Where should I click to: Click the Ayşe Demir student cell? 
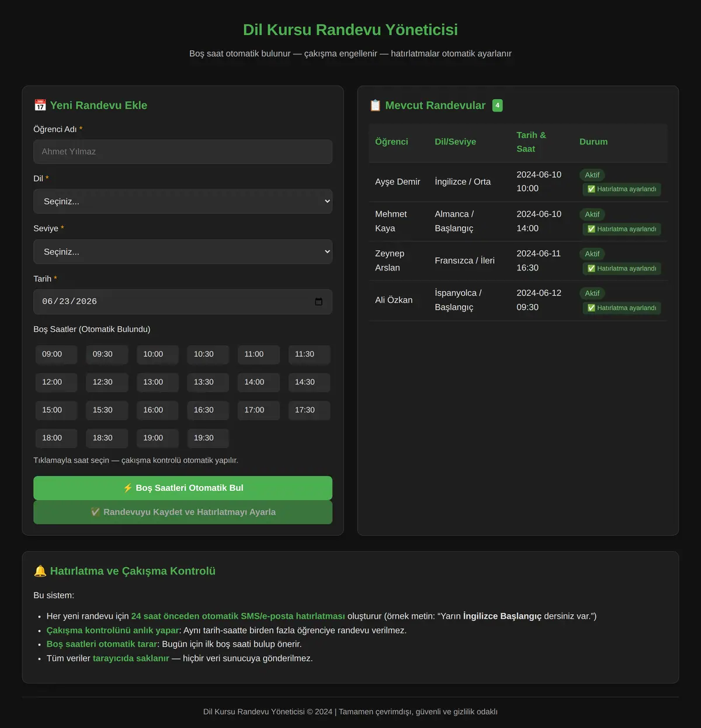[398, 182]
